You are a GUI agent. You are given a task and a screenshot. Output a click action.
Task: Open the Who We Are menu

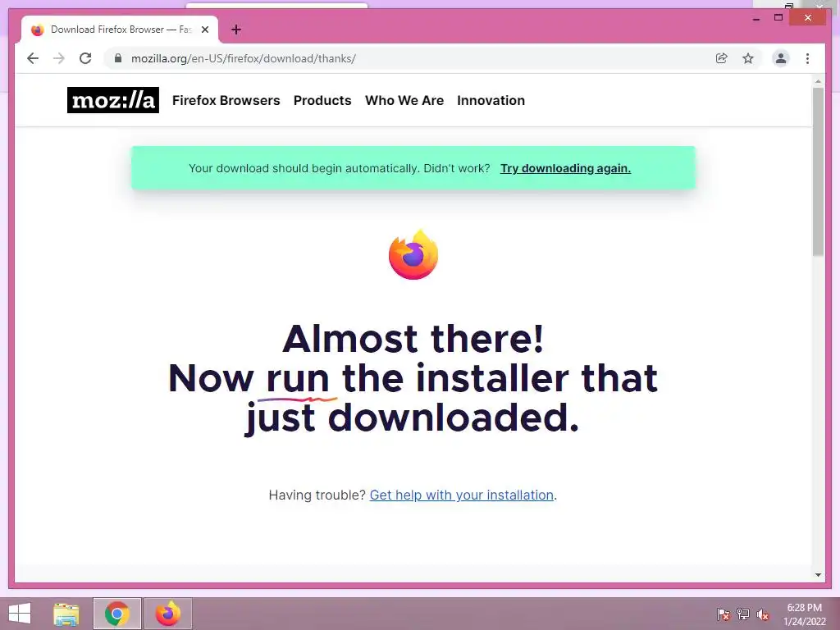pos(404,101)
